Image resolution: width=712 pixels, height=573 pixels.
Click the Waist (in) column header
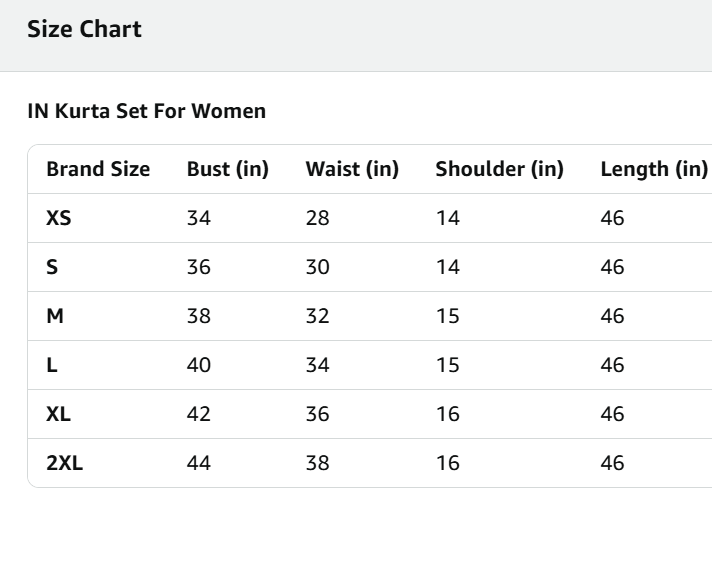point(352,169)
